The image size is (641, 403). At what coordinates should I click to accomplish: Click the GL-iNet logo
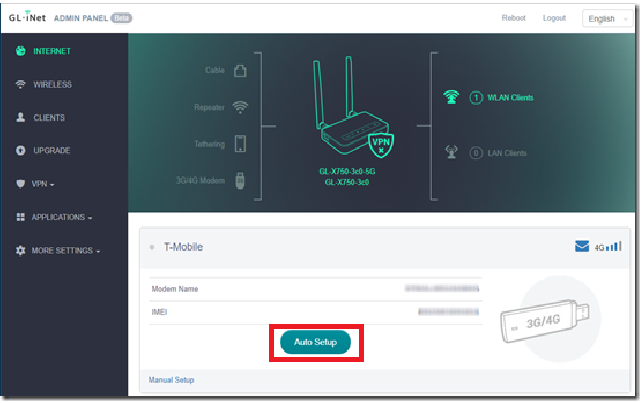pyautogui.click(x=27, y=17)
